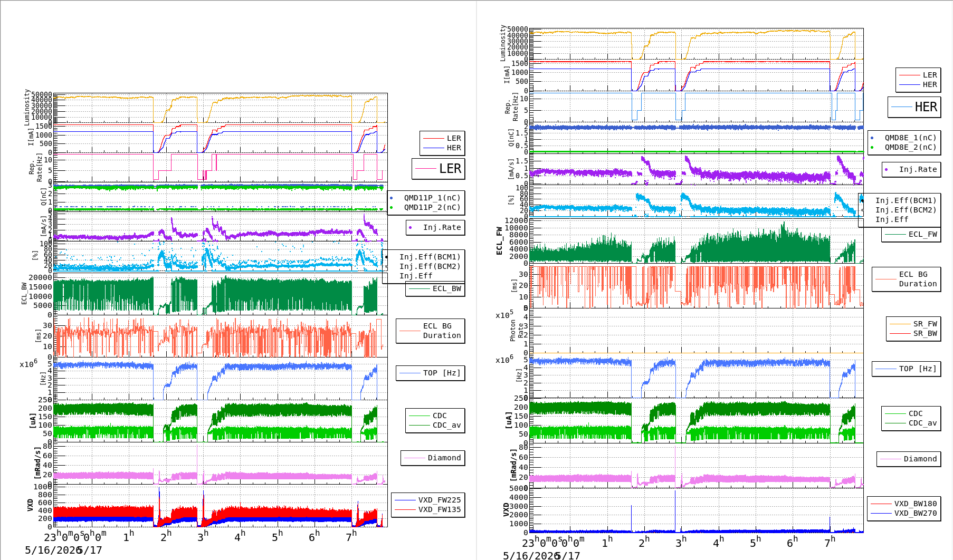953x560 pixels.
Task: Click the right CDC_av legend entry
Action: 912,423
